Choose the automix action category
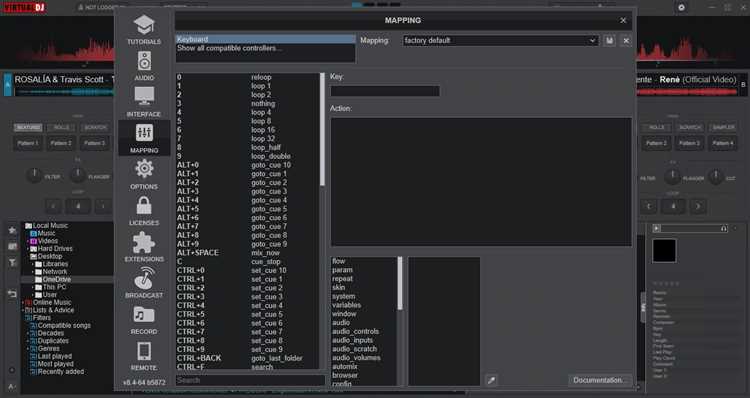This screenshot has width=750, height=398. pyautogui.click(x=345, y=366)
